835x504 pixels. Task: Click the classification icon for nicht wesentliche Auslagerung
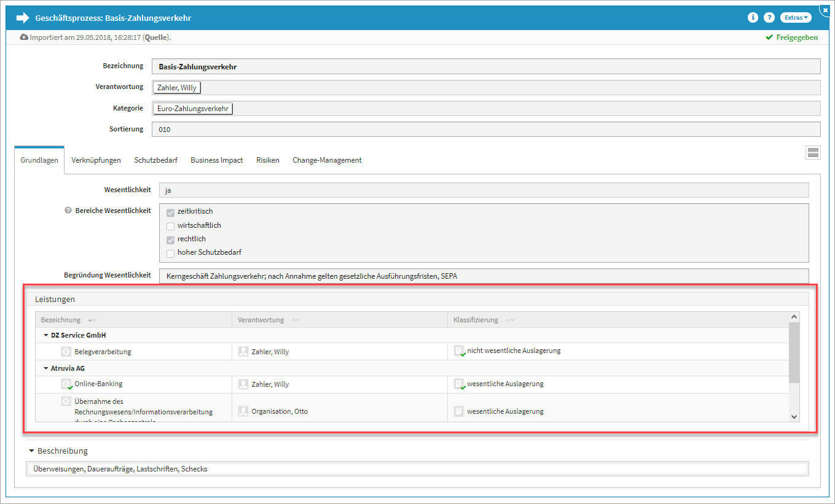coord(458,351)
